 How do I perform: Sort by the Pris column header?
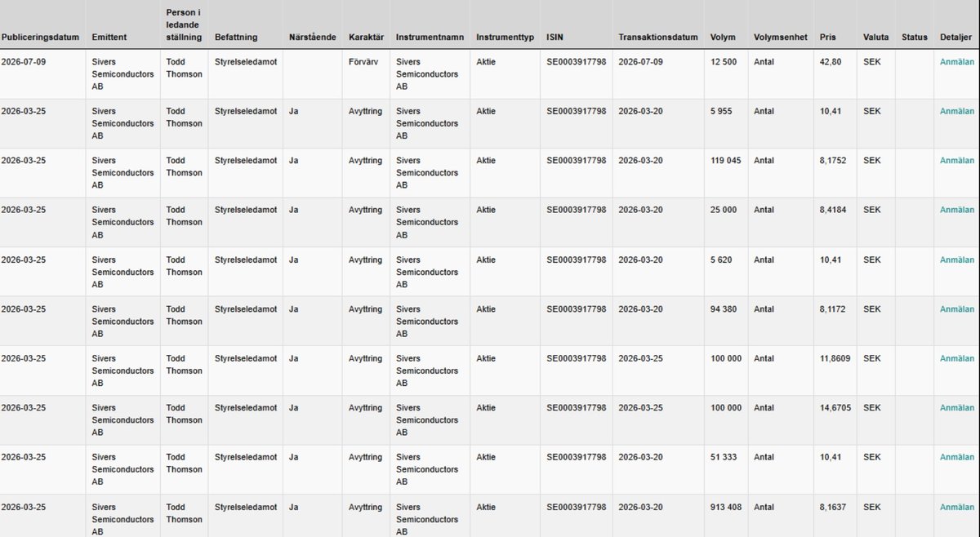(x=828, y=38)
